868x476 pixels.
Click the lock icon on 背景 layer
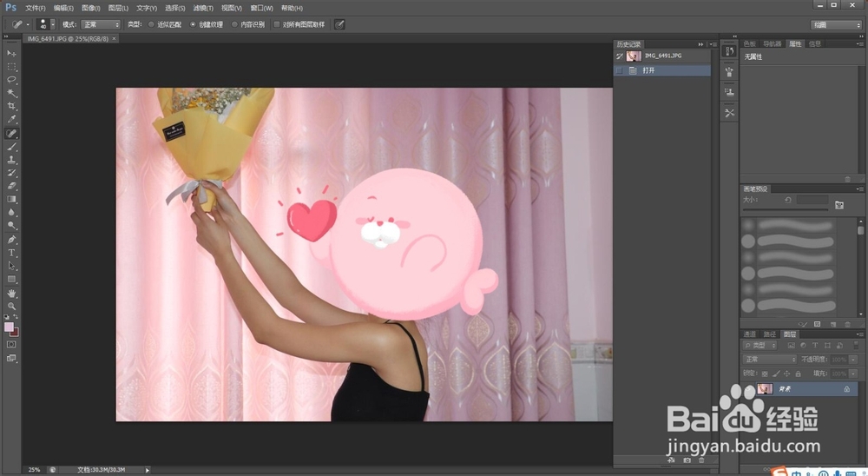click(x=847, y=389)
